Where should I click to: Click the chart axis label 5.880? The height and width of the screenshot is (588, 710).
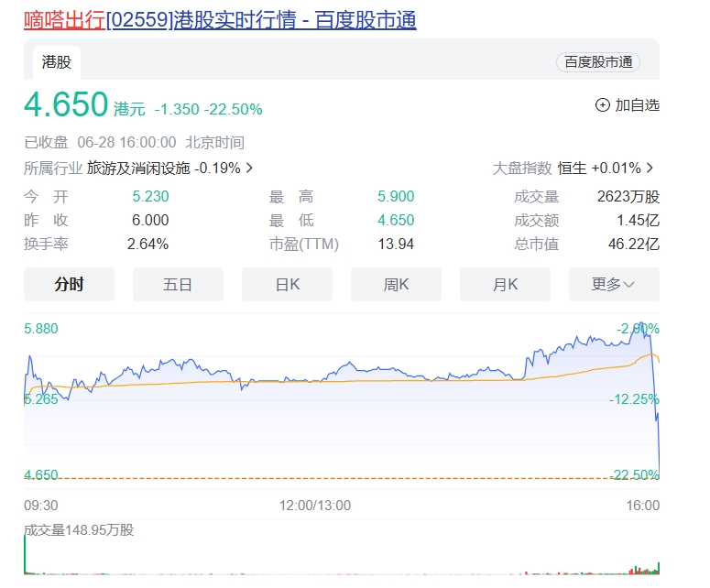(x=41, y=329)
